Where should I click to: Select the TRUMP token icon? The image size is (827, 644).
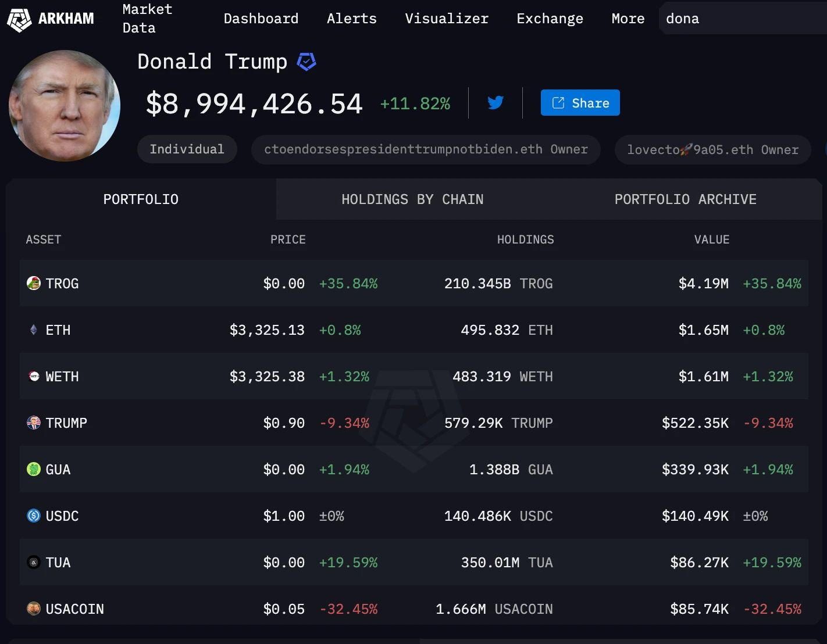pyautogui.click(x=33, y=423)
